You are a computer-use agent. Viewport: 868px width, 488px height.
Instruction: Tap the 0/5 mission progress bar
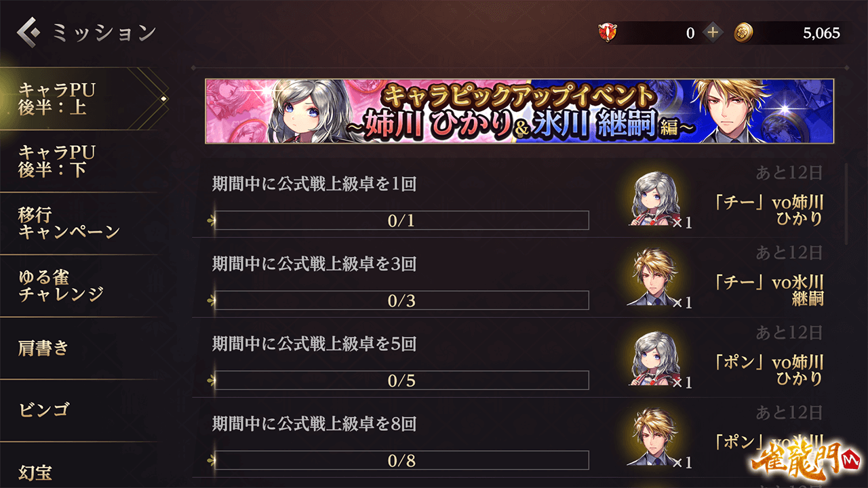click(401, 380)
